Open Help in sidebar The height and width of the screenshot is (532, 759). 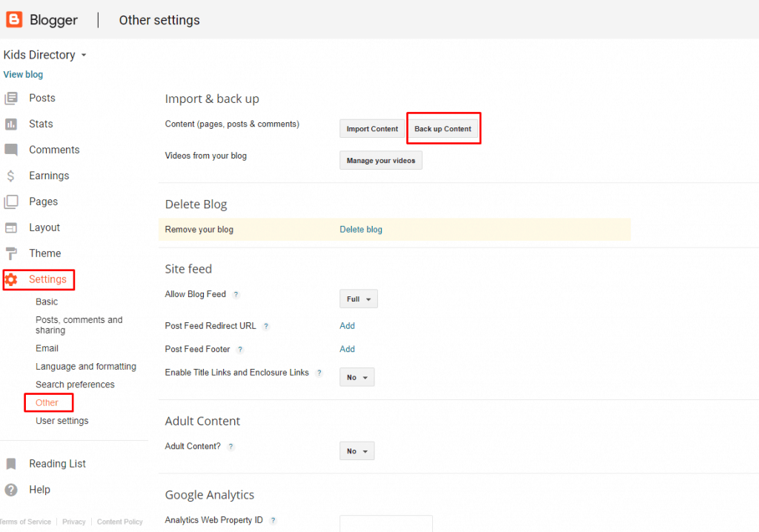pyautogui.click(x=40, y=490)
